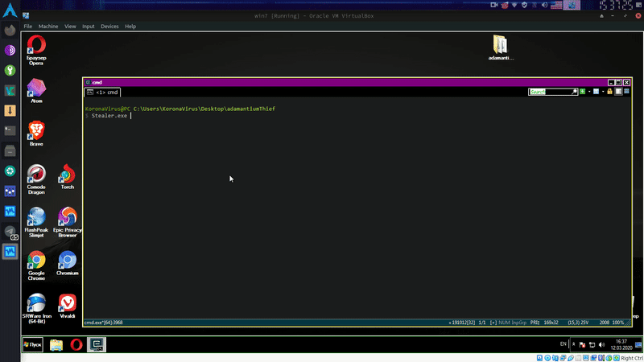Open the ConEmu settings hamburger icon
The width and height of the screenshot is (644, 362).
point(626,92)
